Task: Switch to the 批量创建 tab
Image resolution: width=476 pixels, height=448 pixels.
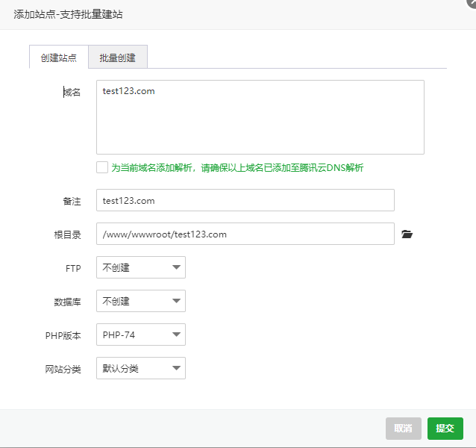Action: click(x=117, y=57)
